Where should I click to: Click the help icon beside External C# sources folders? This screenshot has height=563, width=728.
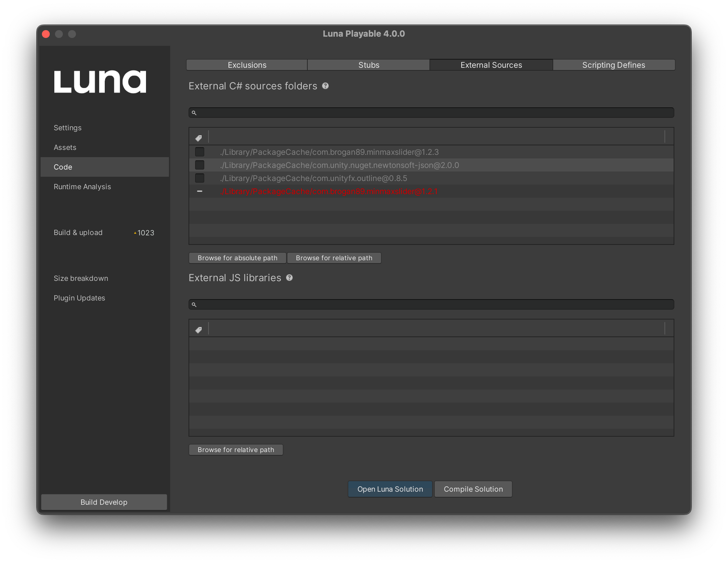(325, 86)
